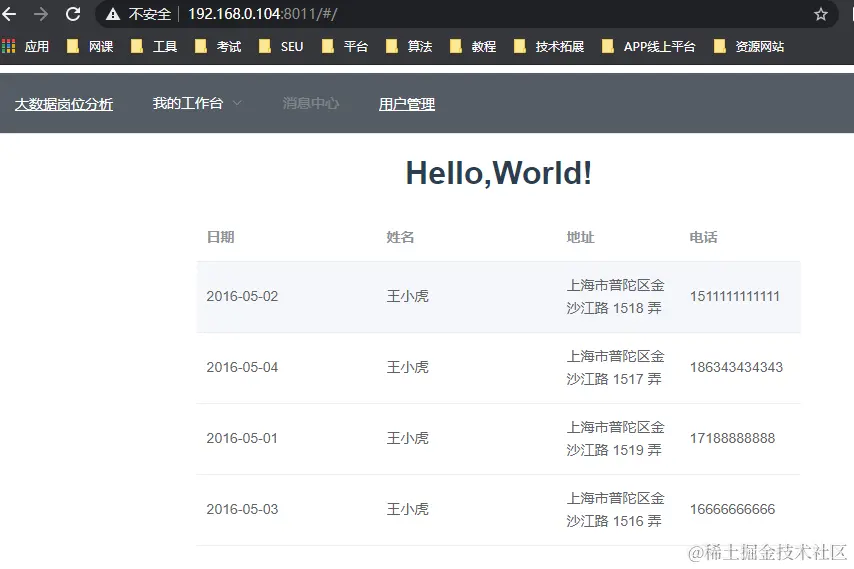
Task: Open the 技术拓展 bookmark folder
Action: (549, 47)
